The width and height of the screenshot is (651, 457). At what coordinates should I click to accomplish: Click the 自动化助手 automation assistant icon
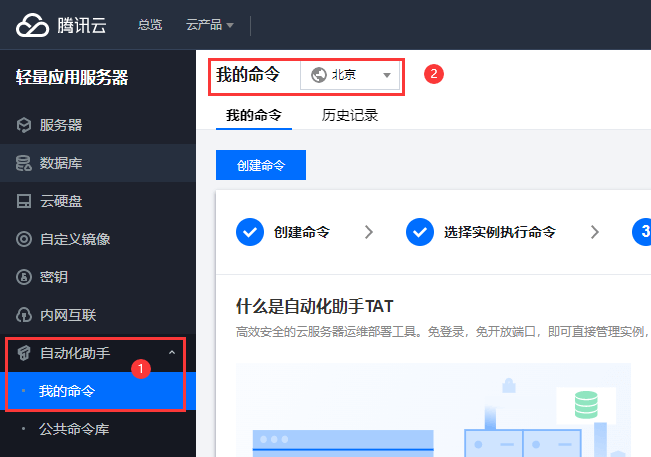coord(23,353)
